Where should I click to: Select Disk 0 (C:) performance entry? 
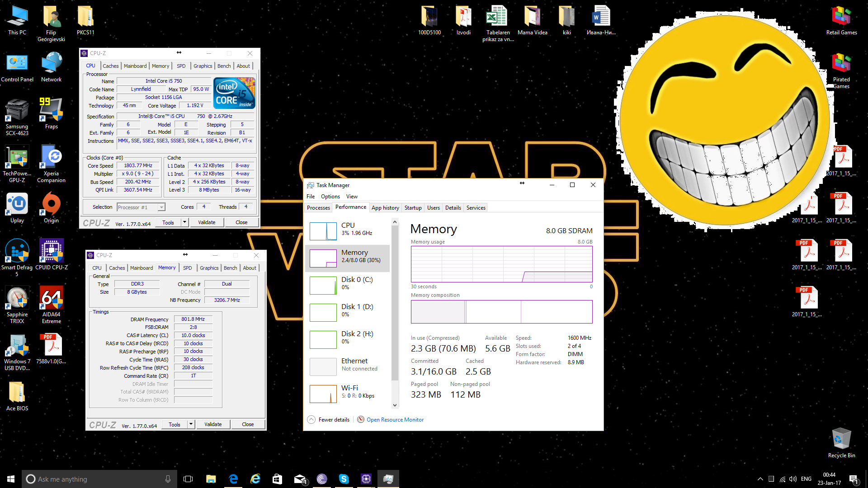pos(348,285)
